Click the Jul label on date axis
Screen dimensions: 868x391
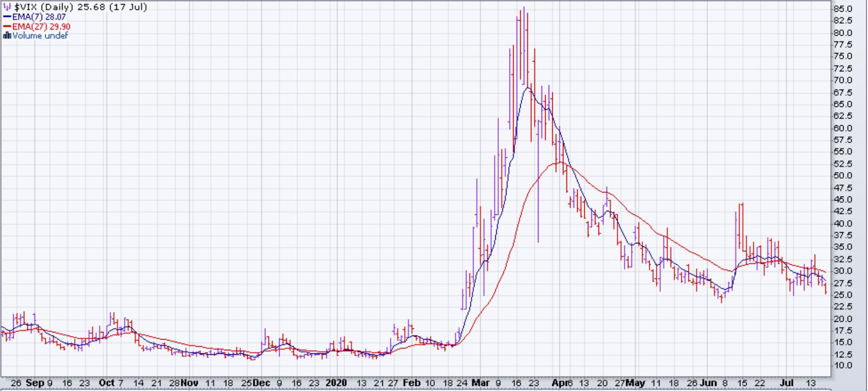pos(786,383)
